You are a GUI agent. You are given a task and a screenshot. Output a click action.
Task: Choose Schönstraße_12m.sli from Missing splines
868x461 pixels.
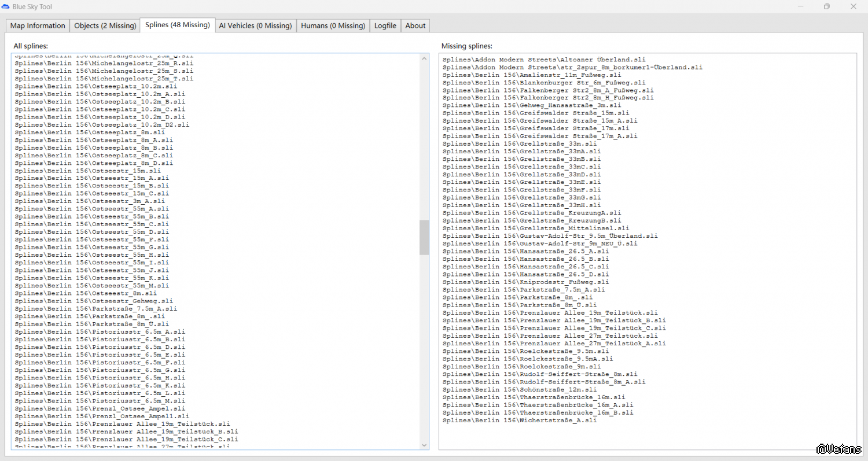(x=519, y=389)
